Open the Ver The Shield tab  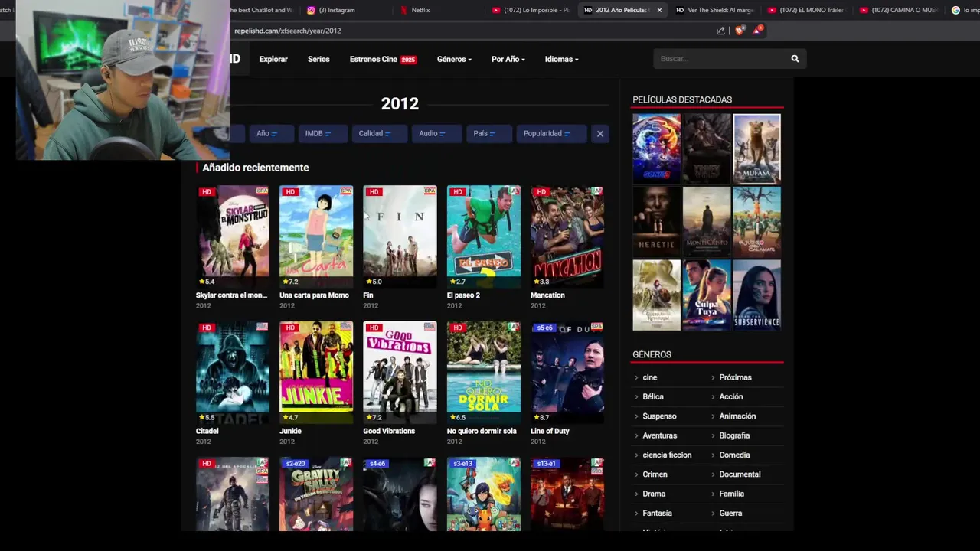tap(715, 10)
